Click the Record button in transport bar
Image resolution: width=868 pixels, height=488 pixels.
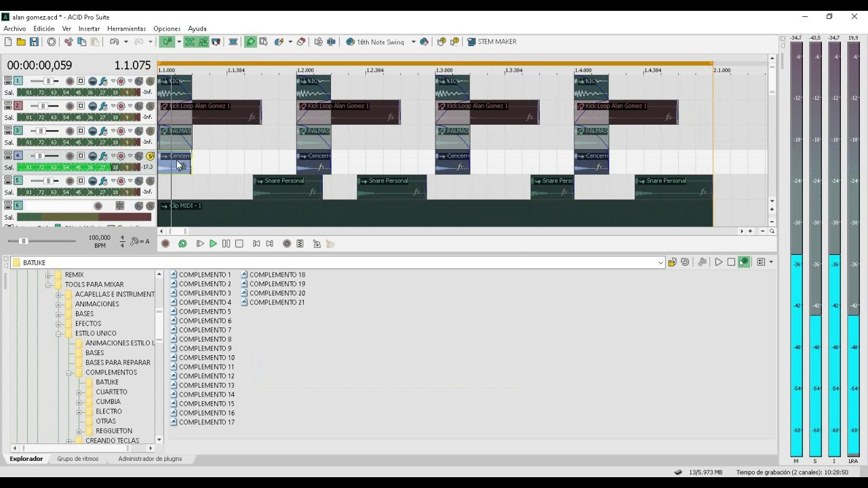[165, 244]
